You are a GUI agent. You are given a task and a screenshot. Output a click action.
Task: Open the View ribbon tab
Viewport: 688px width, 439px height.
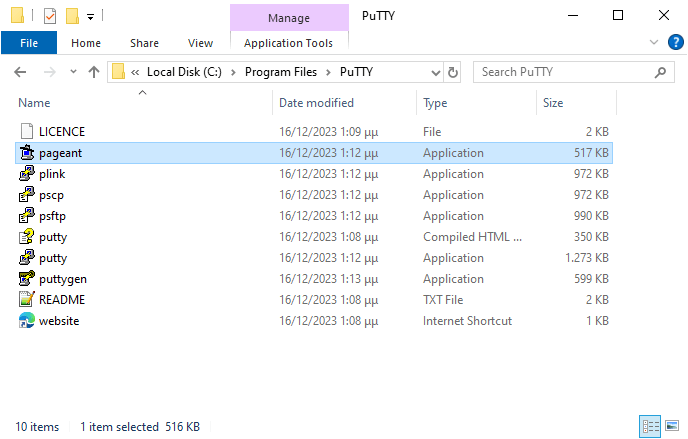[x=200, y=43]
